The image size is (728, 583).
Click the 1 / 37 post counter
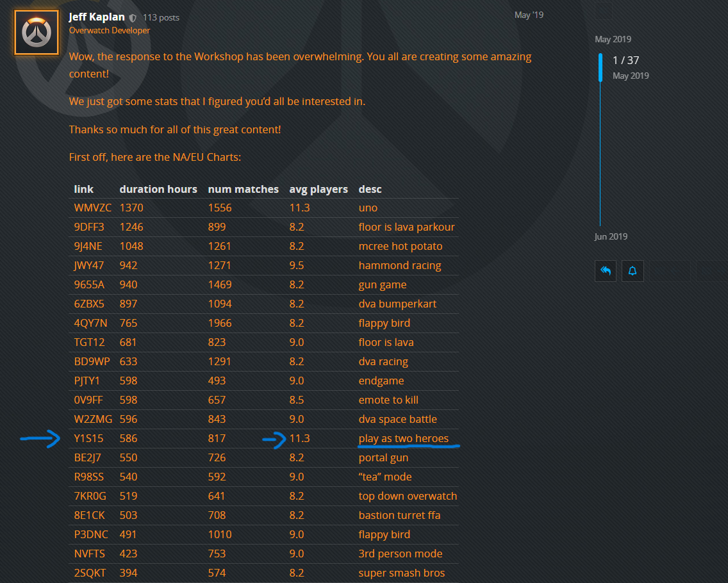625,60
